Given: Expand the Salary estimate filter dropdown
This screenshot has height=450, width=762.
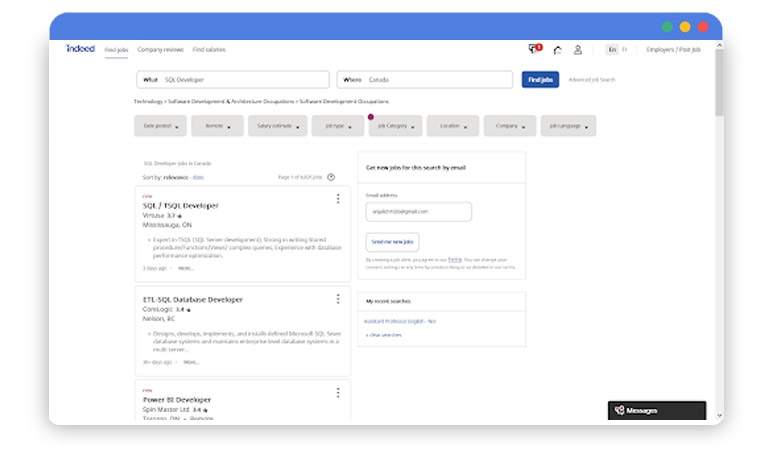Looking at the screenshot, I should [279, 126].
